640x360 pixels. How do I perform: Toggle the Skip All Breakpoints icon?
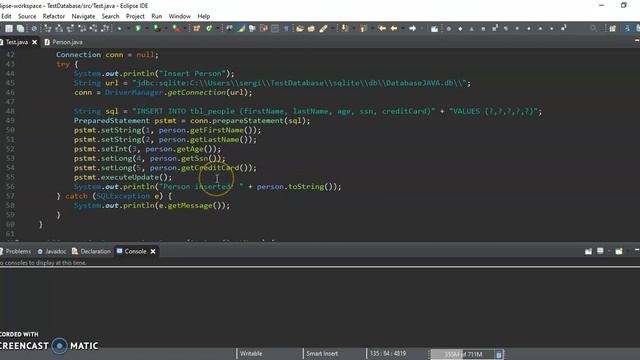[34, 29]
